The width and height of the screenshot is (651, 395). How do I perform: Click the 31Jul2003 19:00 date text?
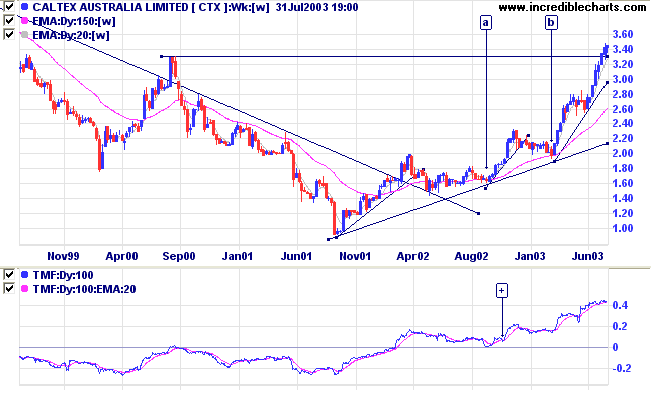coord(317,7)
